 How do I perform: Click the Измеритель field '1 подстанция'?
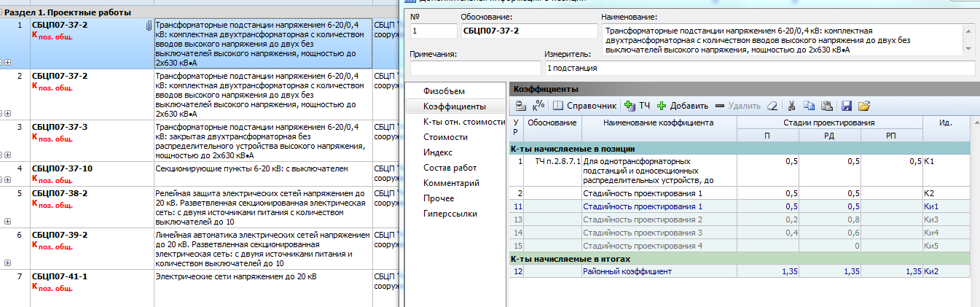(759, 69)
